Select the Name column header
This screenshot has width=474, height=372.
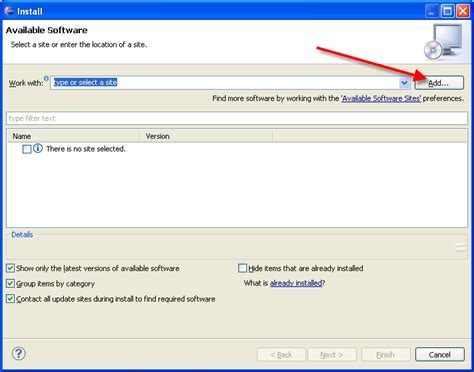pos(73,136)
